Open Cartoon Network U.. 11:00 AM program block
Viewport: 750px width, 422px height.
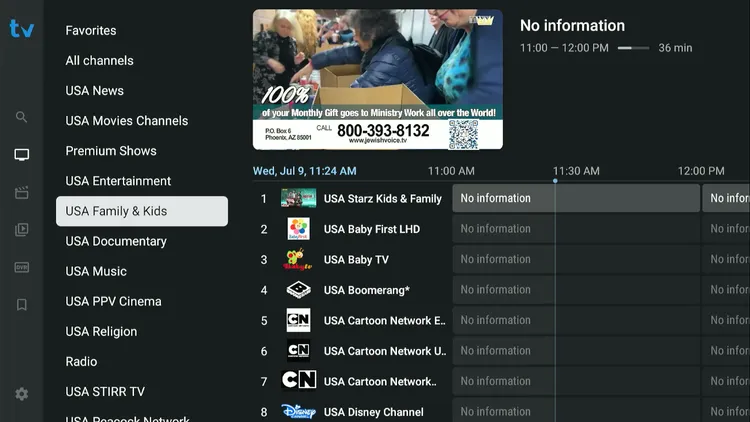(x=576, y=351)
